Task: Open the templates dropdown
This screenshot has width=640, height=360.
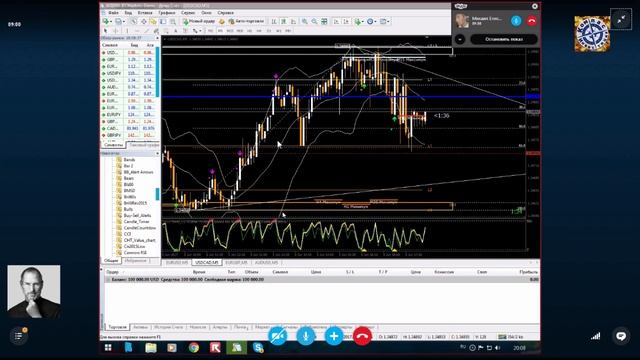Action: tap(384, 21)
